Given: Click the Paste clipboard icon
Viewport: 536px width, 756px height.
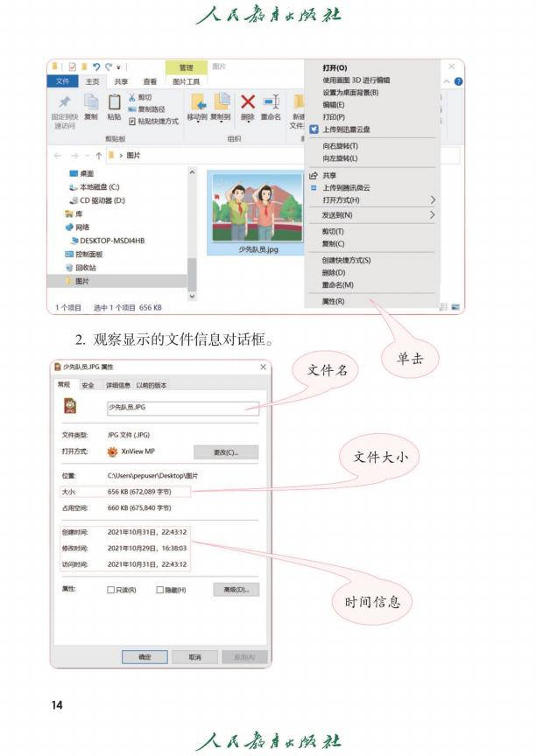Looking at the screenshot, I should pos(115,101).
